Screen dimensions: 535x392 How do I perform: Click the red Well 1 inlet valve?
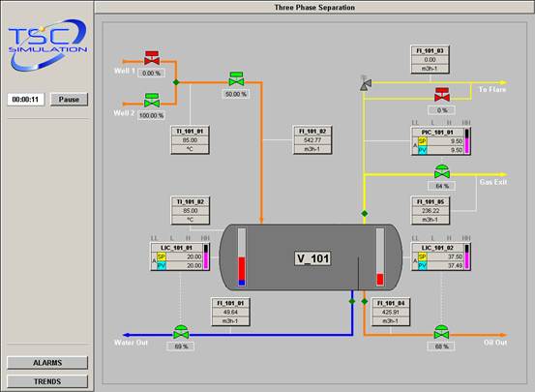(x=152, y=58)
